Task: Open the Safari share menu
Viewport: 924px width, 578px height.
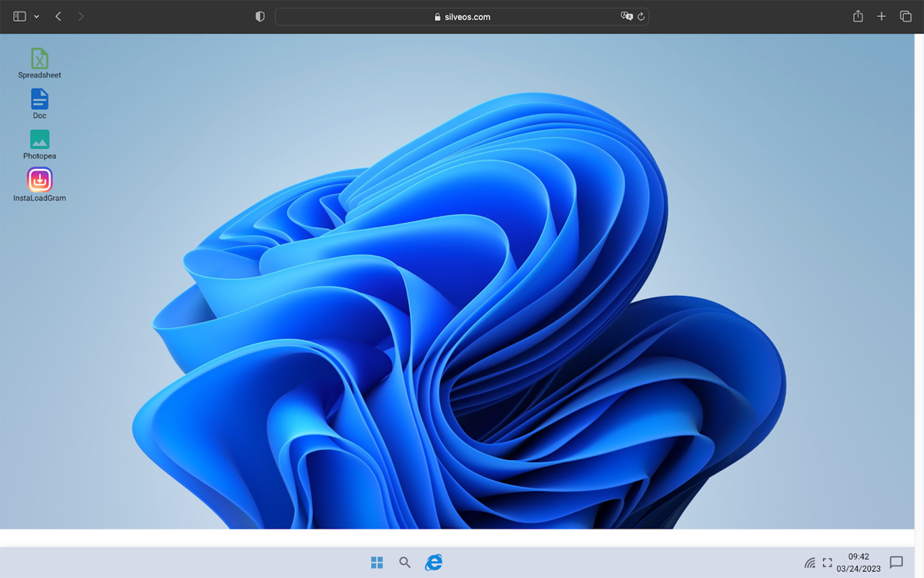Action: 858,16
